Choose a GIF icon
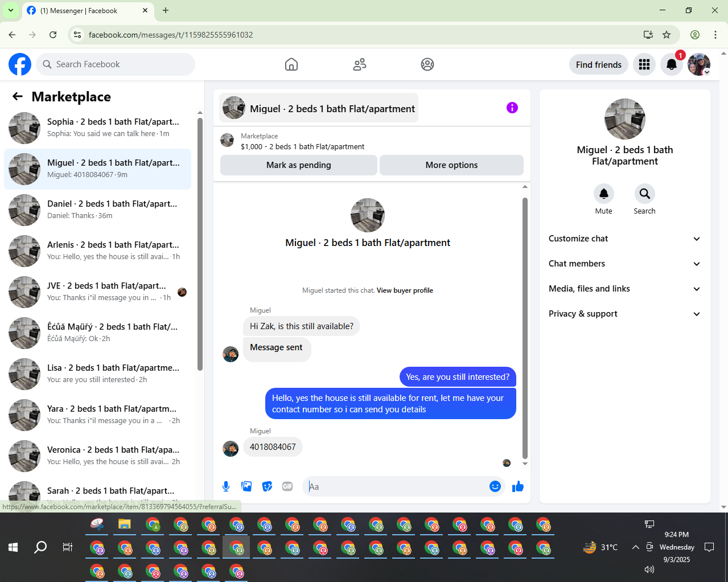Screen dimensions: 728x582 287,486
